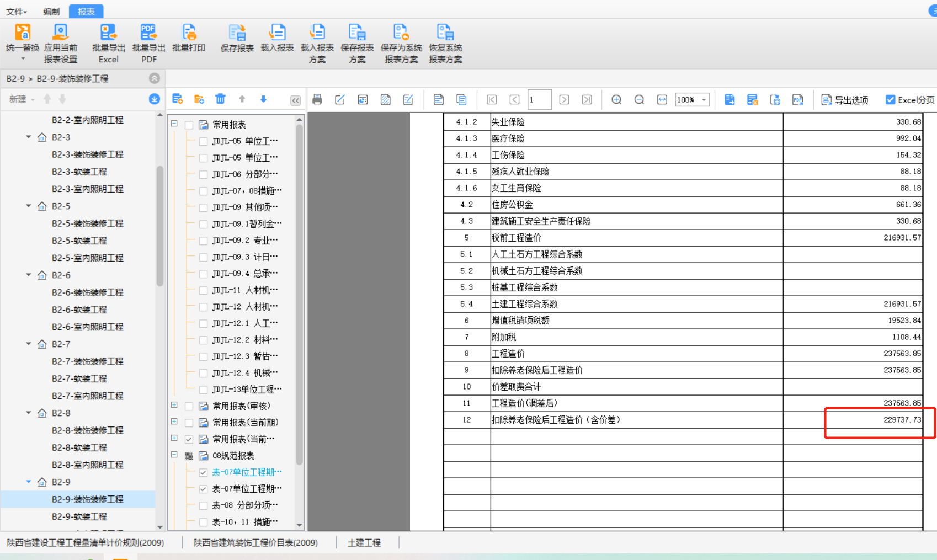Select the 报表 tab

click(86, 11)
